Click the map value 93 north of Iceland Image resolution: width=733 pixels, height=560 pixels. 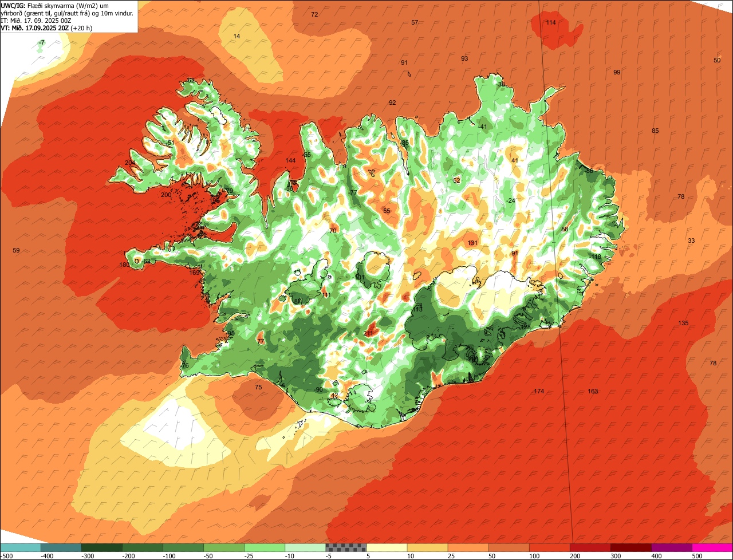[x=464, y=58]
